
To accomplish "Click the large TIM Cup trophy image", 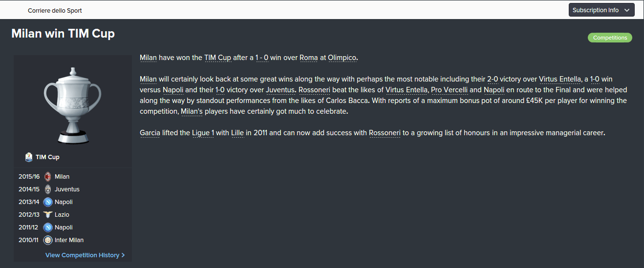I will 72,103.
